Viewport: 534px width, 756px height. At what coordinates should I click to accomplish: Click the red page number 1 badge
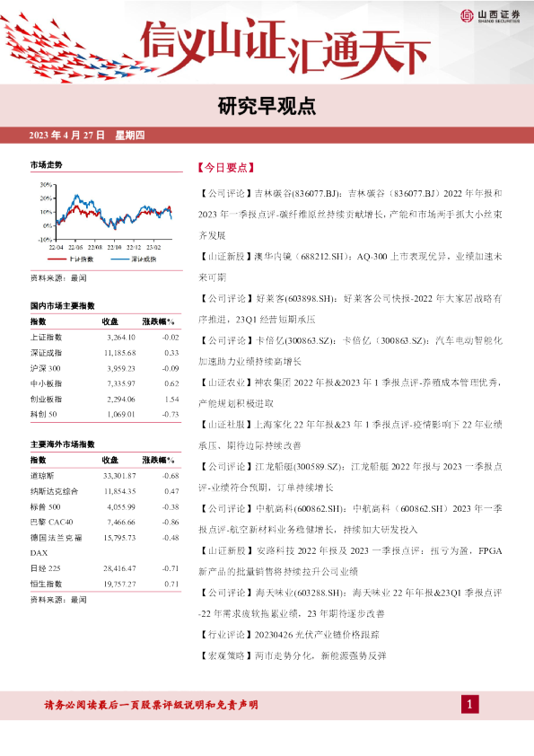coord(470,705)
